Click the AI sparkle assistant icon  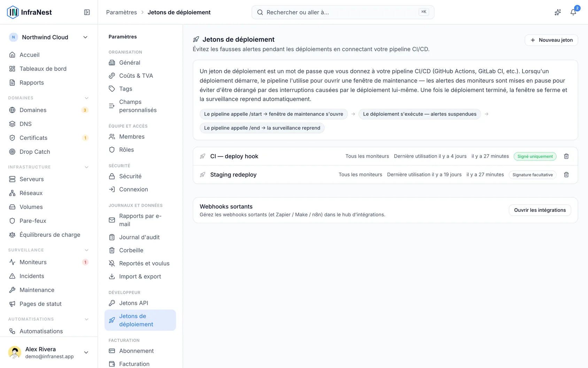tap(558, 12)
